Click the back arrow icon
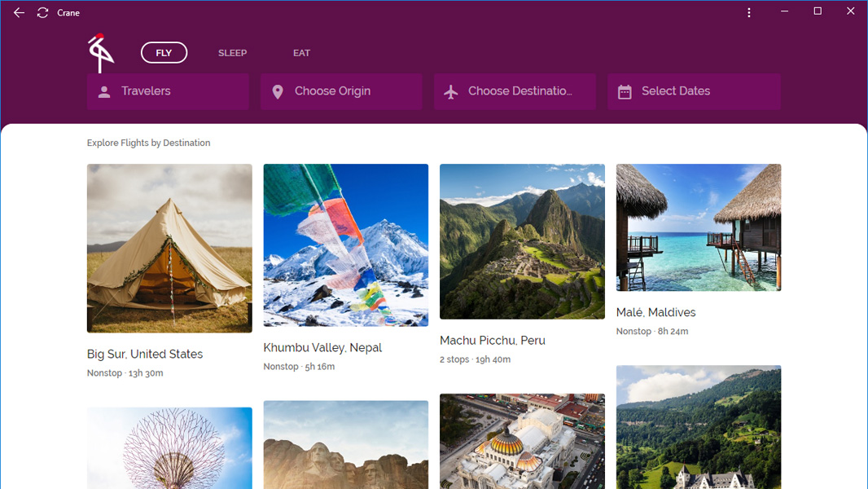The height and width of the screenshot is (489, 868). click(x=19, y=13)
